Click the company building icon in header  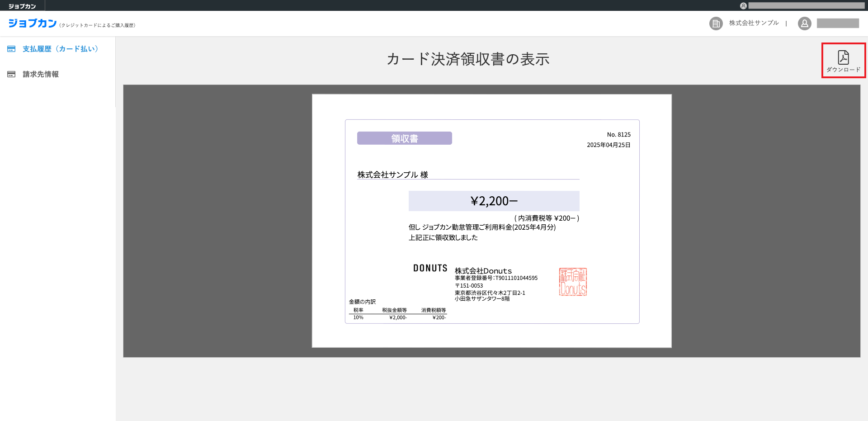pyautogui.click(x=716, y=24)
